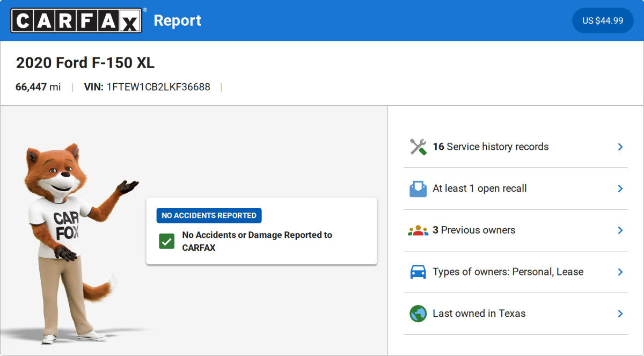This screenshot has height=356, width=644.
Task: Click the 2020 Ford F-150 XL heading
Action: 85,63
